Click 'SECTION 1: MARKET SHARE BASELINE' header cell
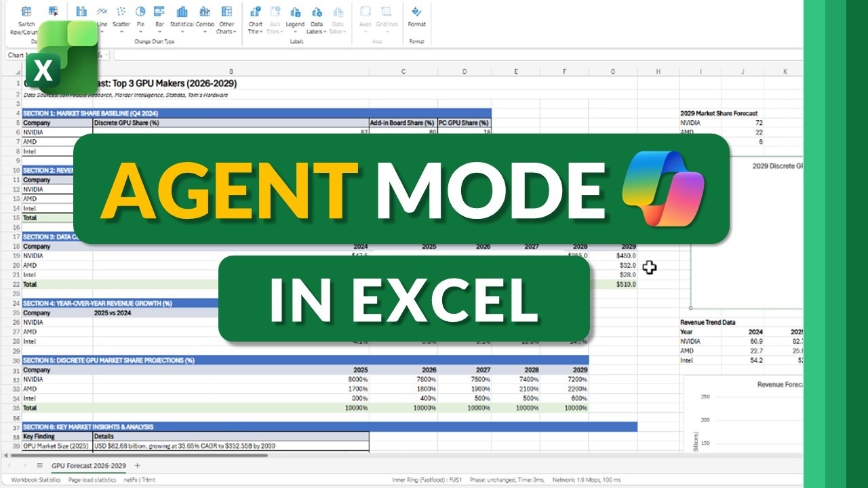Image resolution: width=868 pixels, height=488 pixels. 256,113
